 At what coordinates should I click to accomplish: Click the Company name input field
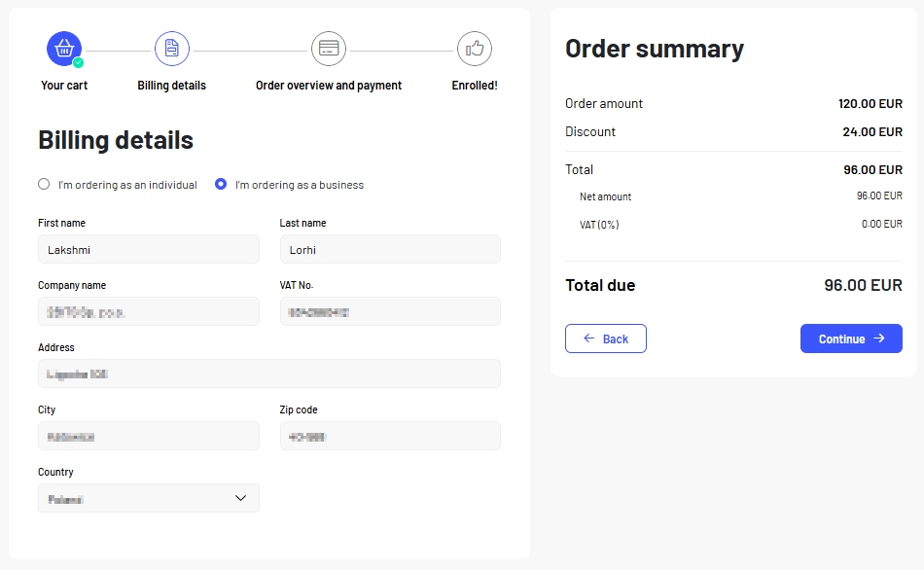tap(149, 311)
